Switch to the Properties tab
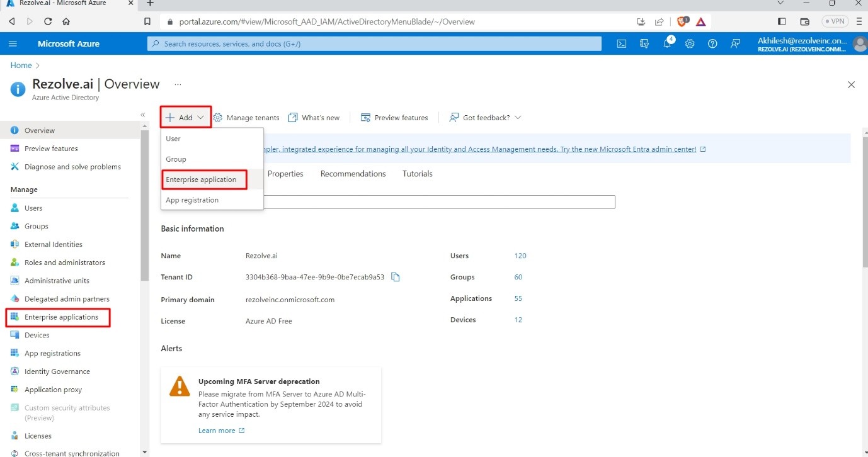Screen dimensions: 868x457 285,174
